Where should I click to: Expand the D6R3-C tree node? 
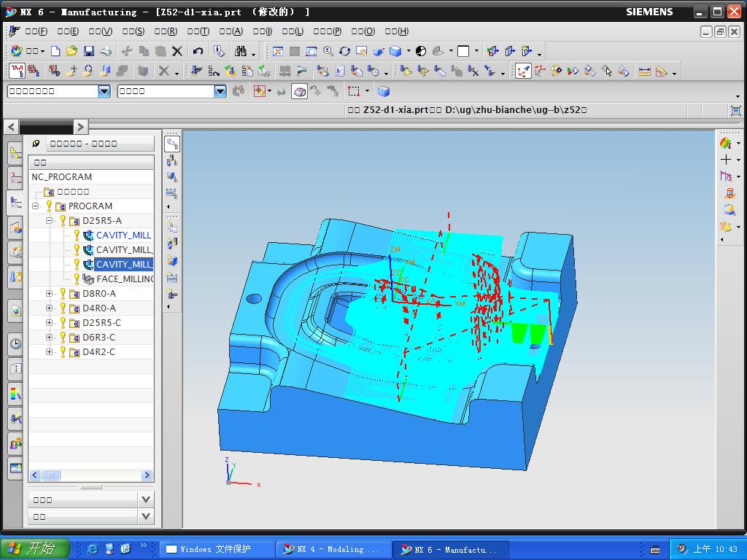50,337
